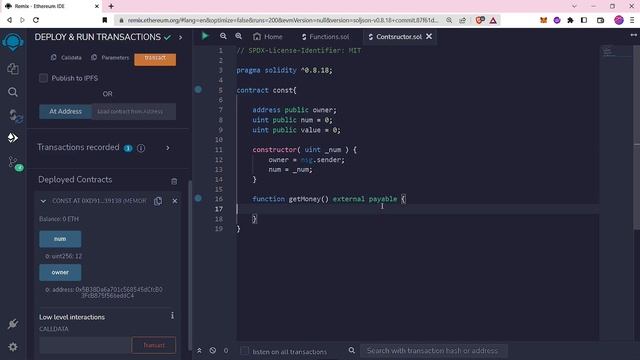Toggle the Publish to IPFS checkbox
This screenshot has width=640, height=360.
[43, 78]
